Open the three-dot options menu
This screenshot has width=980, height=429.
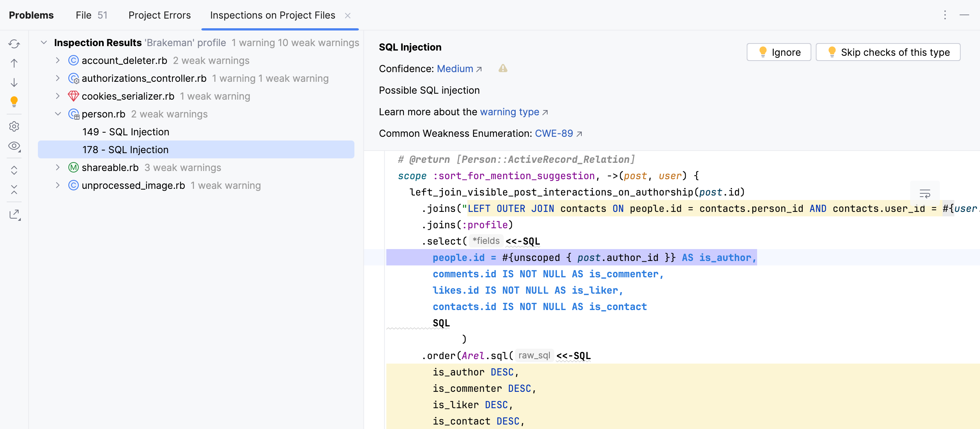[x=945, y=15]
